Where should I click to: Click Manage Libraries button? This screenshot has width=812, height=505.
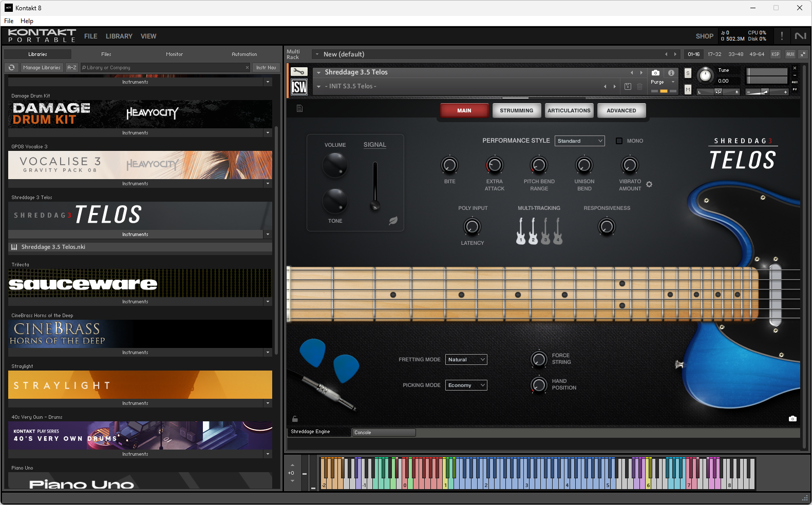[42, 67]
